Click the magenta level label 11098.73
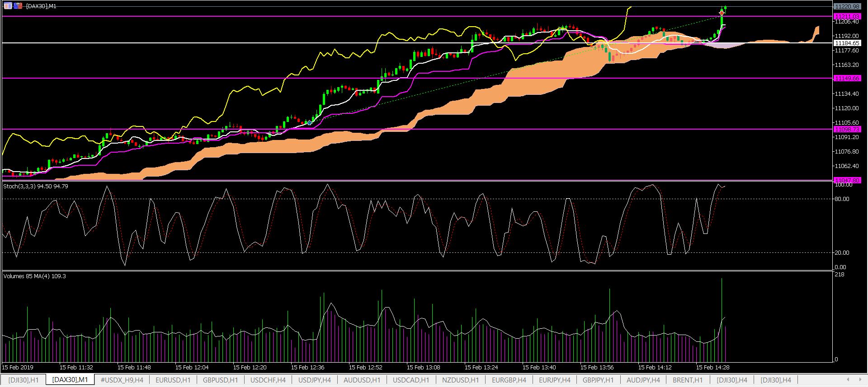 847,129
